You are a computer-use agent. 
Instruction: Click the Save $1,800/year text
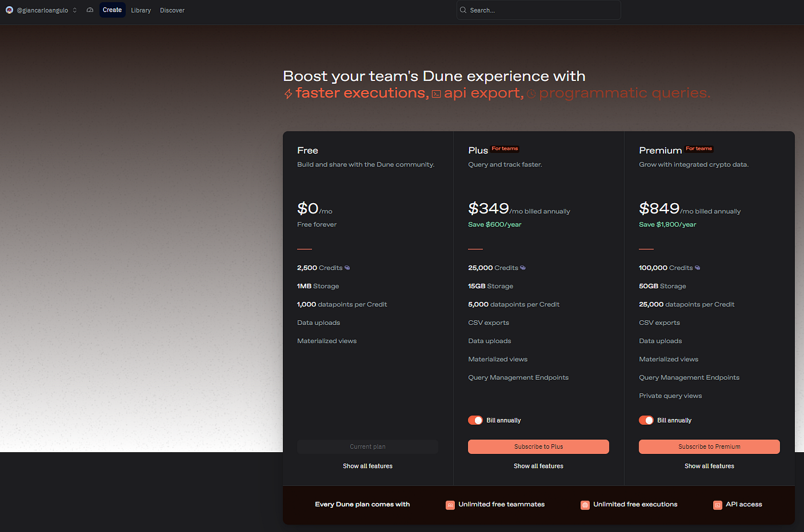coord(667,224)
